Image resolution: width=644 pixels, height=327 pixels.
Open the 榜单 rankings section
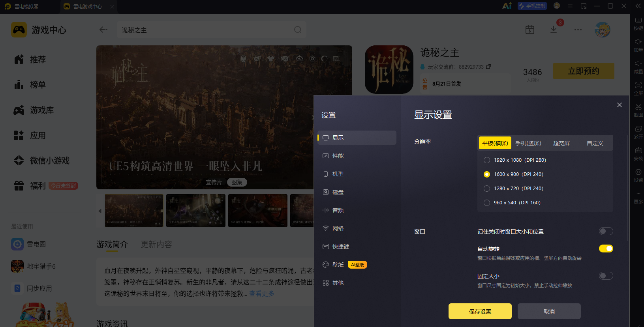point(30,85)
